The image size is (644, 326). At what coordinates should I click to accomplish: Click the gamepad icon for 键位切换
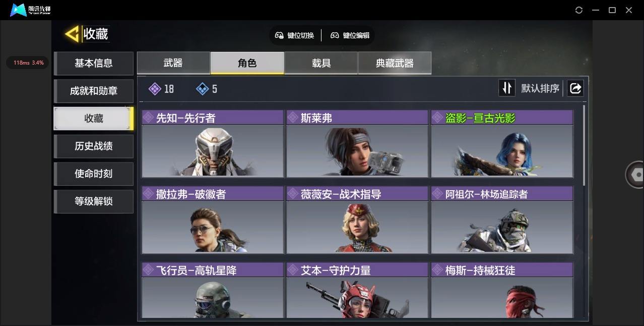pos(279,35)
